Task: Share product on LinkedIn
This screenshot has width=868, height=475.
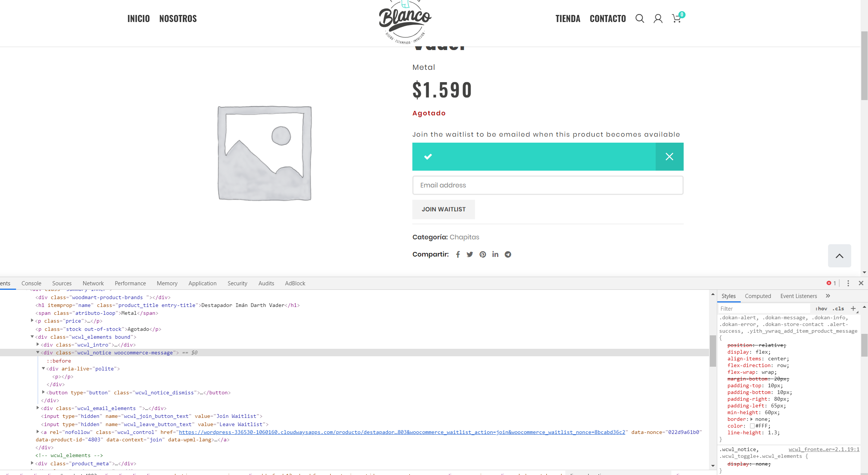Action: 495,254
